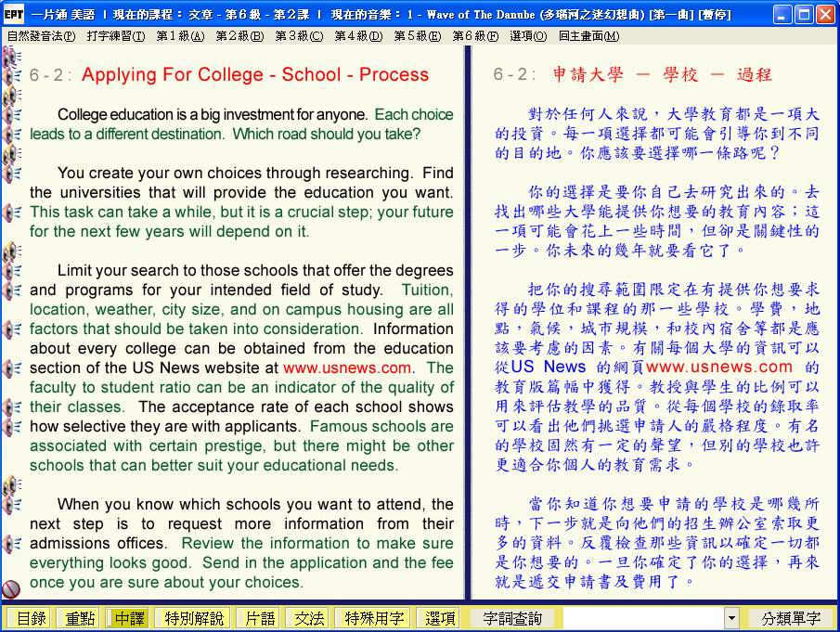Screen dimensions: 840x632
Task: Play audio for sentence 'This task can take a while'
Action: coord(12,213)
